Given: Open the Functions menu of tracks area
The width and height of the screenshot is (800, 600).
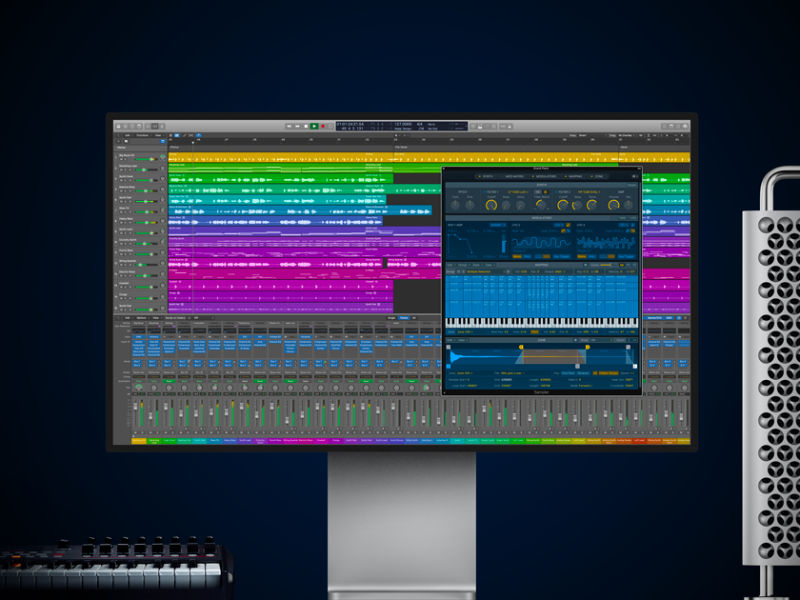Looking at the screenshot, I should tap(142, 135).
